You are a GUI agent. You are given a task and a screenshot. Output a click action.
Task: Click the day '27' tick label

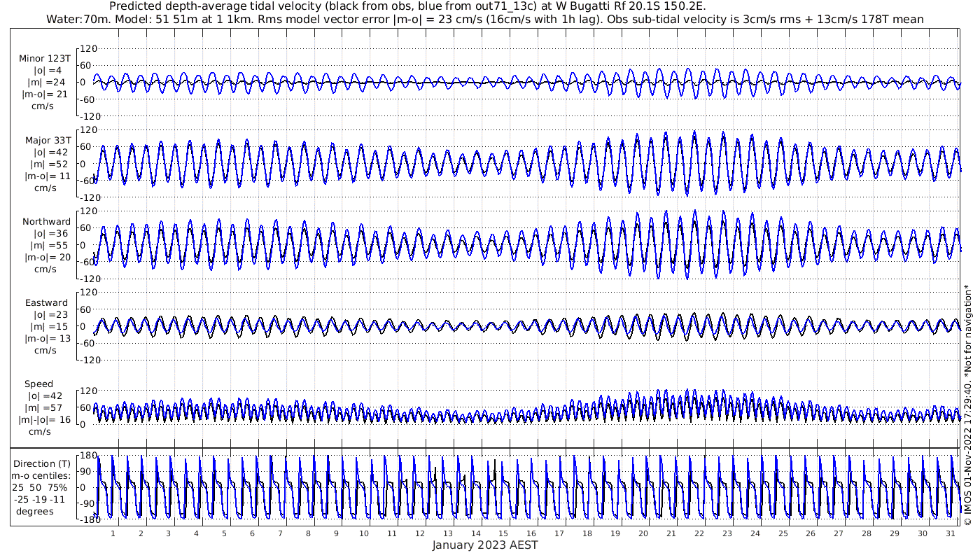pyautogui.click(x=838, y=533)
